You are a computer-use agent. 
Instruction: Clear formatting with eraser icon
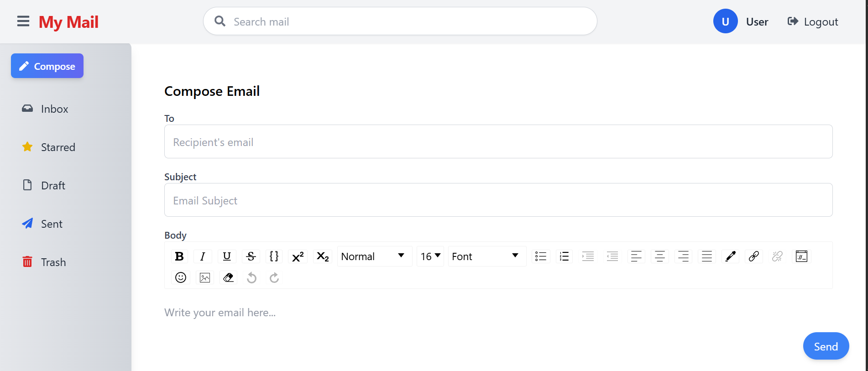click(x=228, y=277)
